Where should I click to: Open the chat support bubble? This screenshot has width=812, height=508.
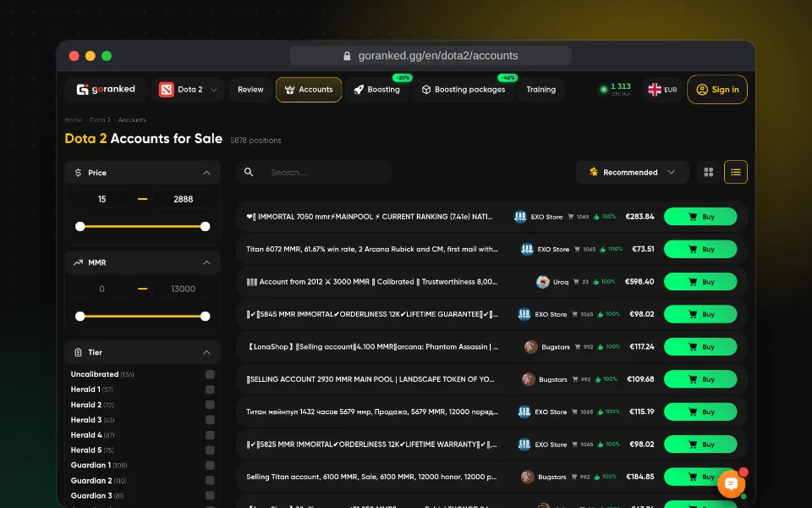[731, 484]
